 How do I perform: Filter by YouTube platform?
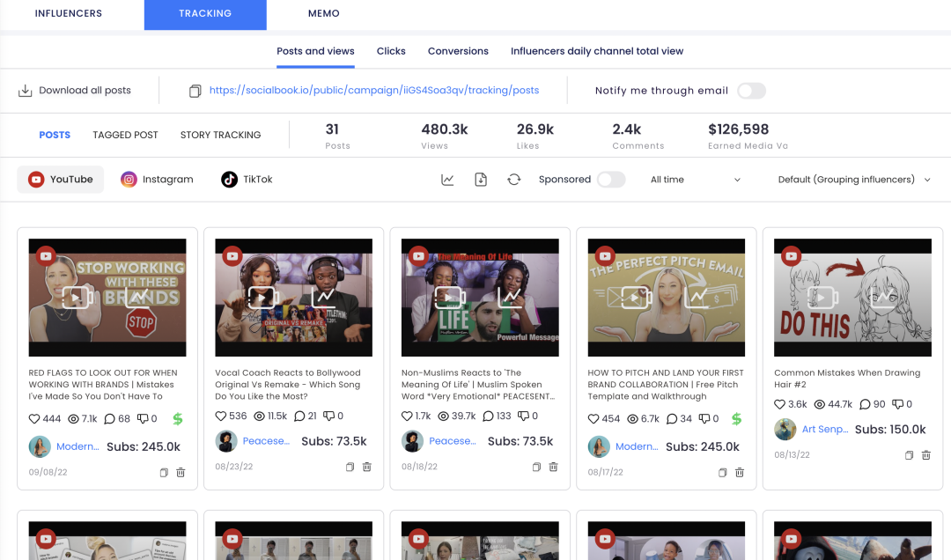click(61, 180)
